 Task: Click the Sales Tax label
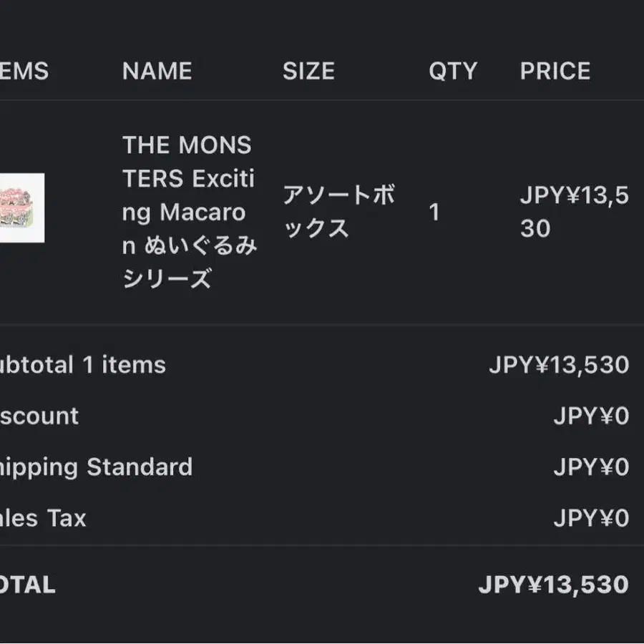[43, 518]
